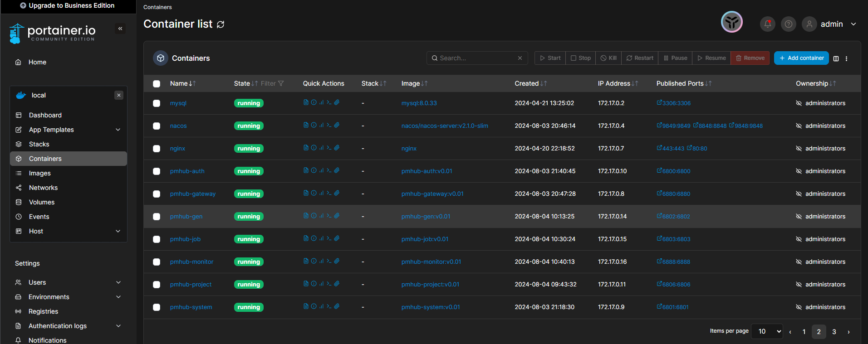Open Events in the sidebar
The image size is (868, 344).
coord(68,217)
